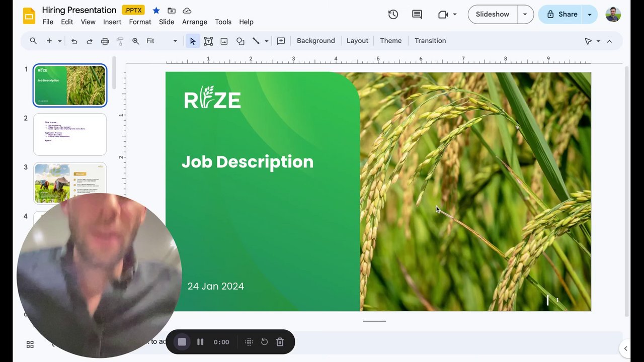Click the Redo arrow
Viewport: 644px width, 362px height.
coord(89,41)
